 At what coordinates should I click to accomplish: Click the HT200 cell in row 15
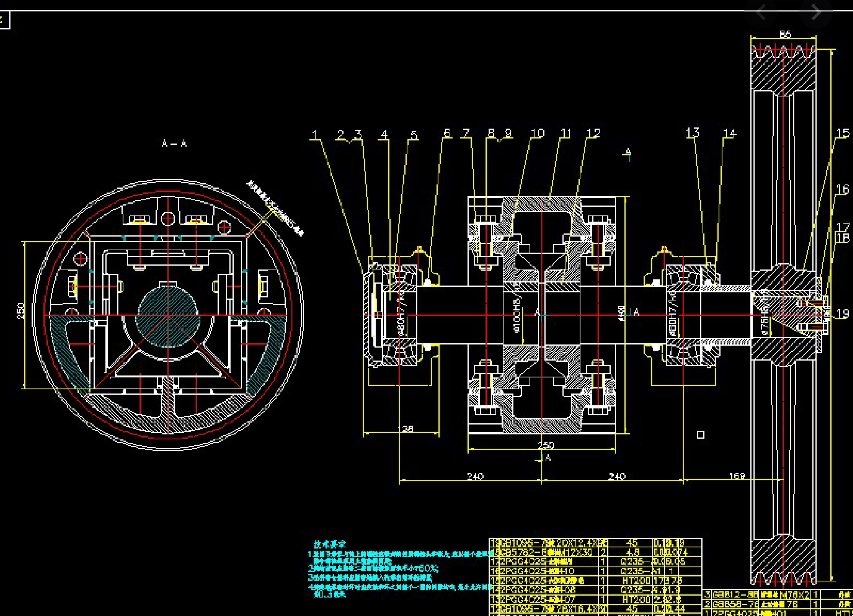[x=636, y=580]
